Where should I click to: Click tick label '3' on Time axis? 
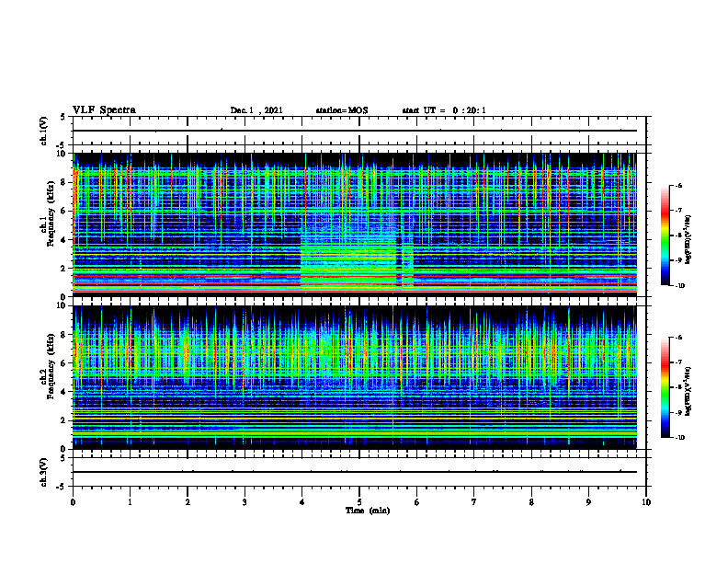click(245, 502)
